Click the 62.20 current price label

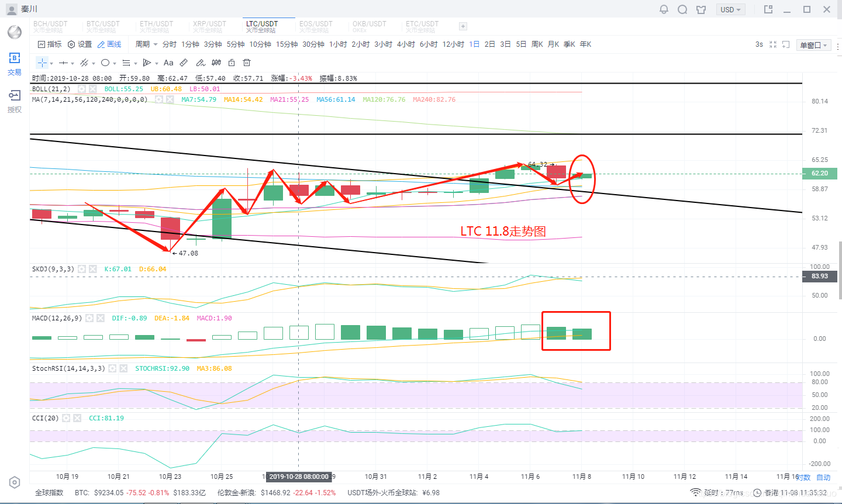819,173
